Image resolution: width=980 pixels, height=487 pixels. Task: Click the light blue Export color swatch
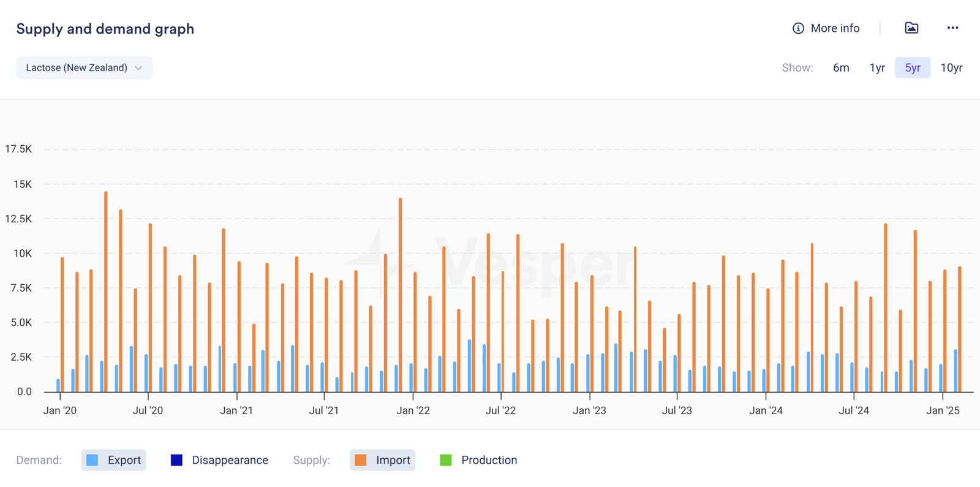(92, 460)
